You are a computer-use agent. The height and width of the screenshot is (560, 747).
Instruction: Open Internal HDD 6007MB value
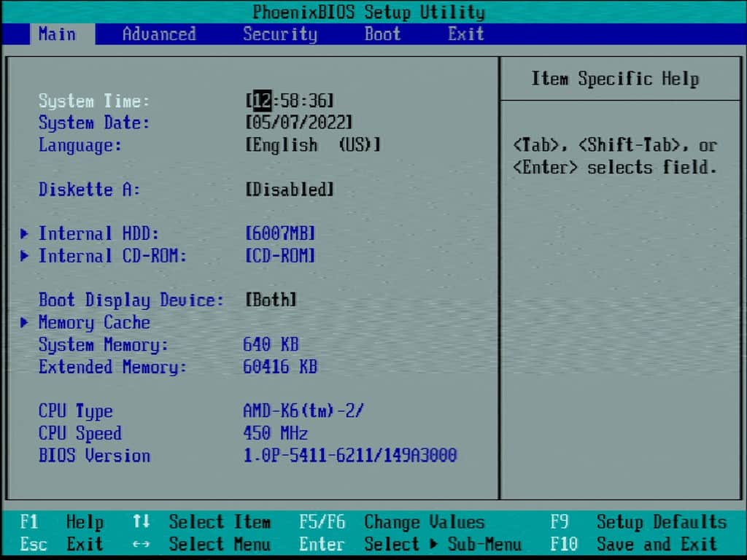coord(280,233)
